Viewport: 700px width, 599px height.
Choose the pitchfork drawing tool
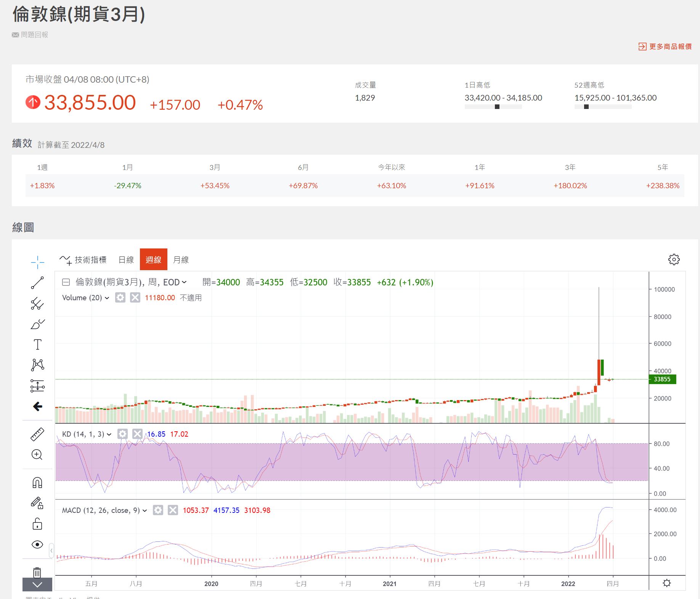click(x=37, y=303)
